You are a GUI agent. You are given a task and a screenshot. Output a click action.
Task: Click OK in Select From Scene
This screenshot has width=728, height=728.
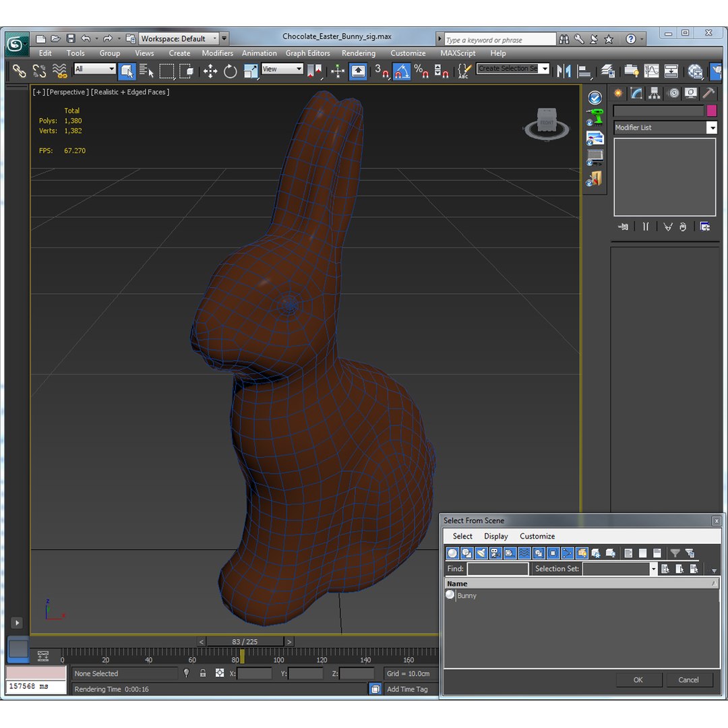point(638,679)
